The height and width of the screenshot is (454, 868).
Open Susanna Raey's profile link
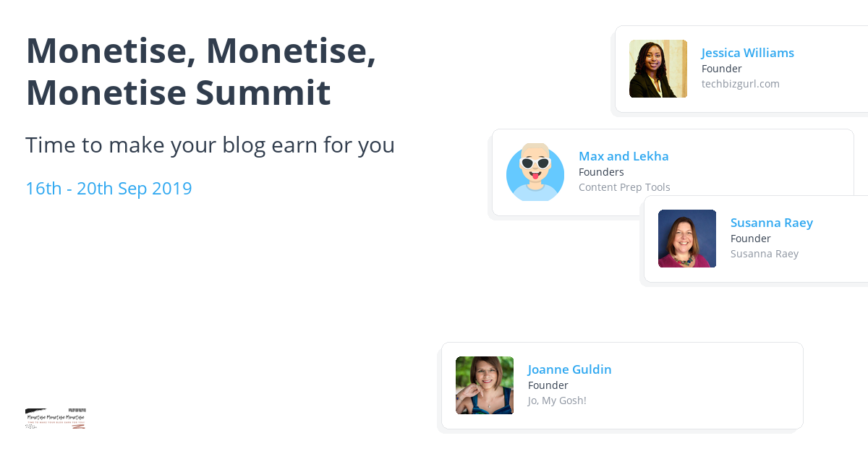click(772, 222)
